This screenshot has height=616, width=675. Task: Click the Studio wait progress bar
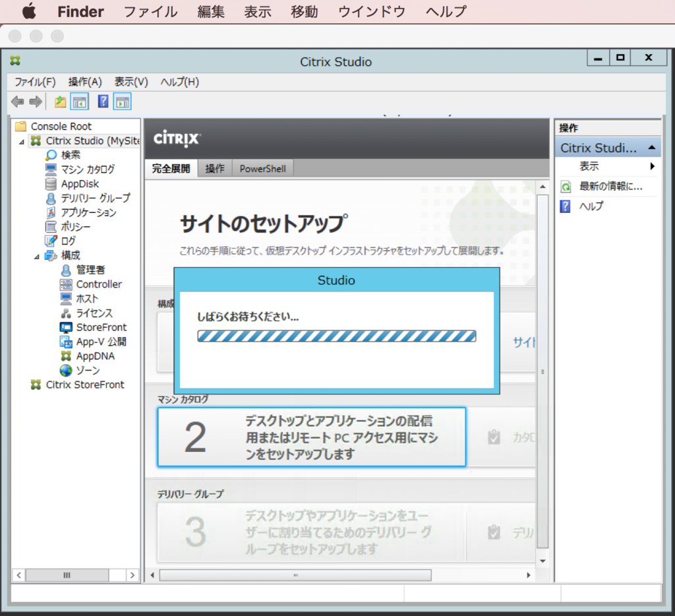click(337, 336)
